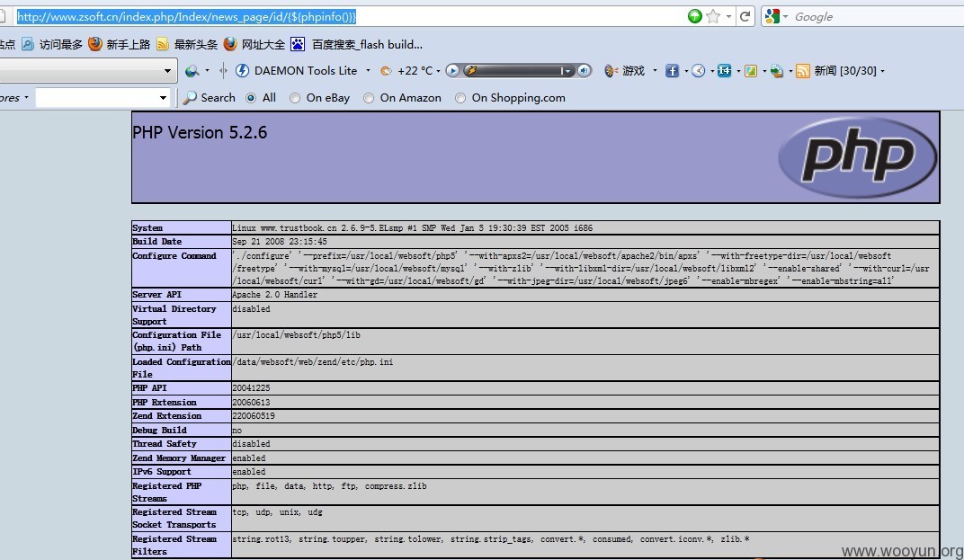Open the search engine selector arrow

click(785, 16)
